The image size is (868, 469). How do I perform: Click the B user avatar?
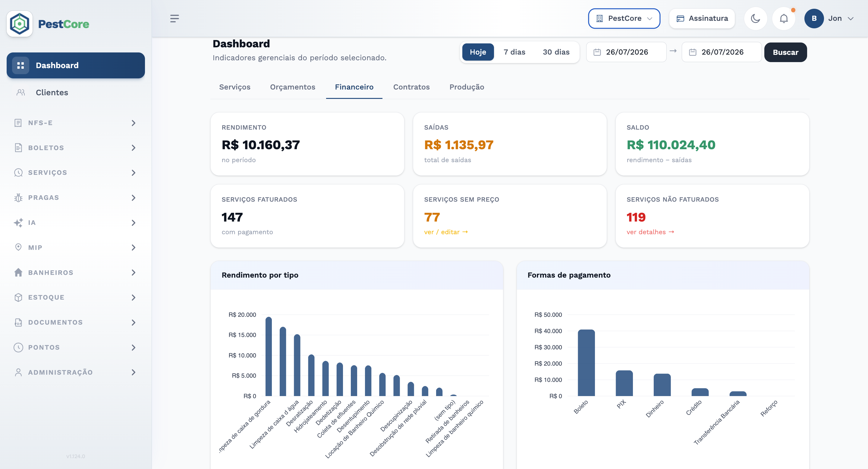point(814,18)
